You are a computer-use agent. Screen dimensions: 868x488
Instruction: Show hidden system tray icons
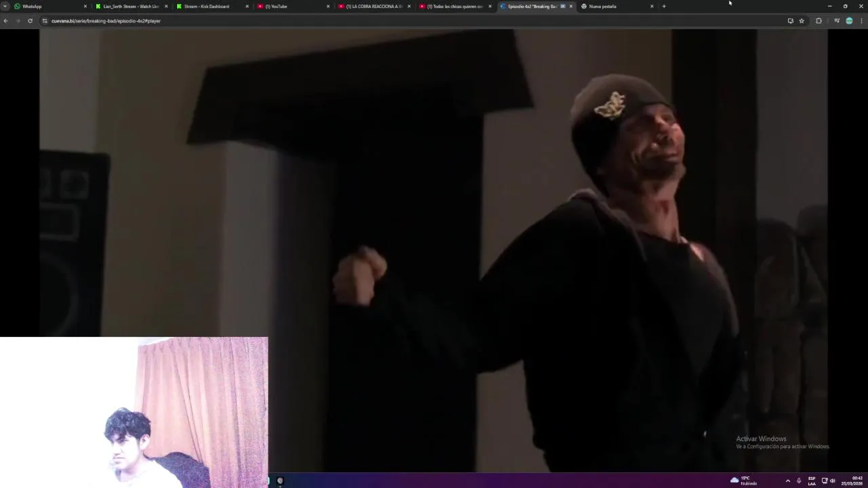(x=787, y=481)
